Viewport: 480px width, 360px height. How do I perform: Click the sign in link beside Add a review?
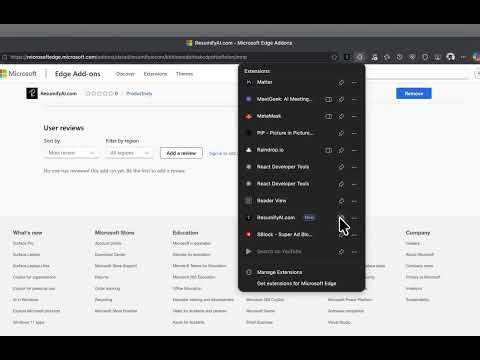click(x=222, y=153)
